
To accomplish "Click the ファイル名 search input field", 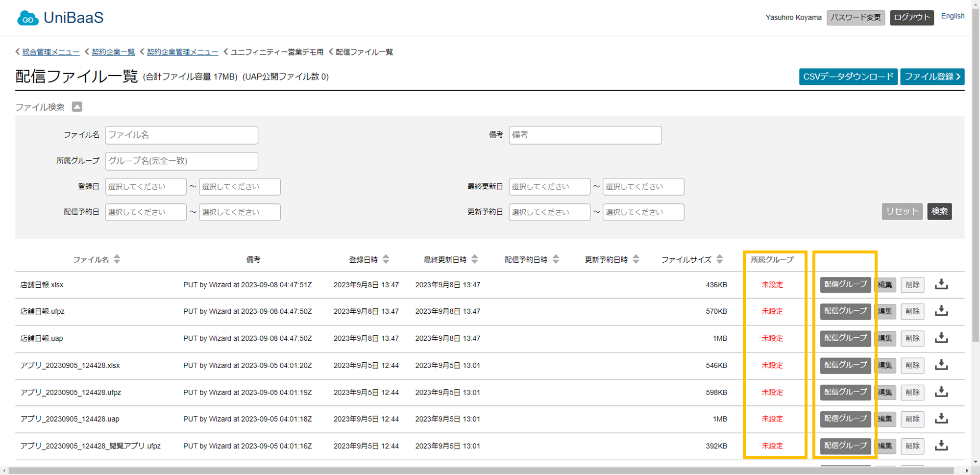I will (181, 135).
